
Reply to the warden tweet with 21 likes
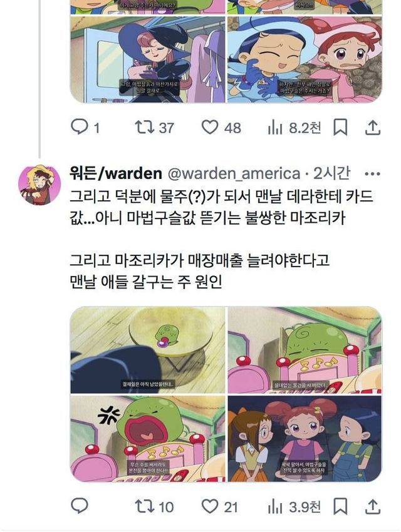pos(80,506)
